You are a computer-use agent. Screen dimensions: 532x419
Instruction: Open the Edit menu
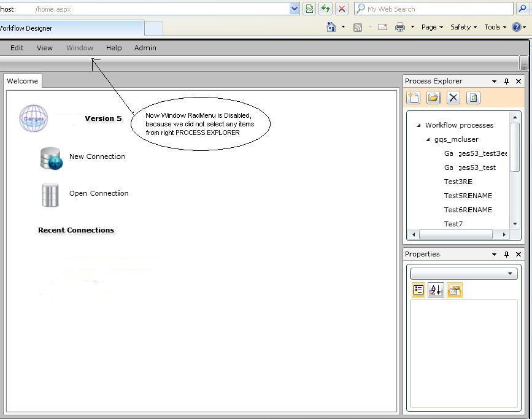(x=17, y=48)
